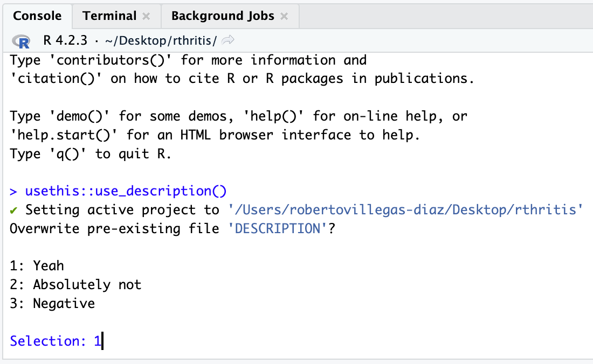Click the '3: Negative' option line
The height and width of the screenshot is (364, 593).
(52, 303)
